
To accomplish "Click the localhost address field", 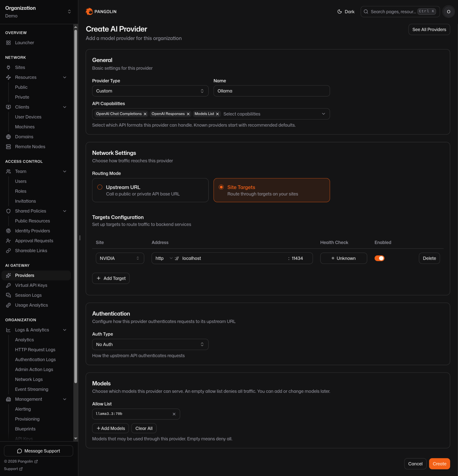I will (233, 258).
